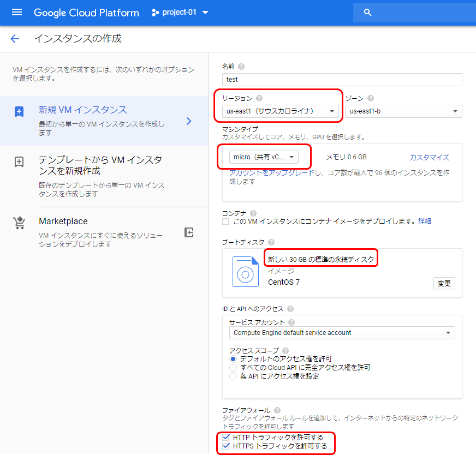
Task: Click the ゾーン help question icon
Action: (370, 98)
